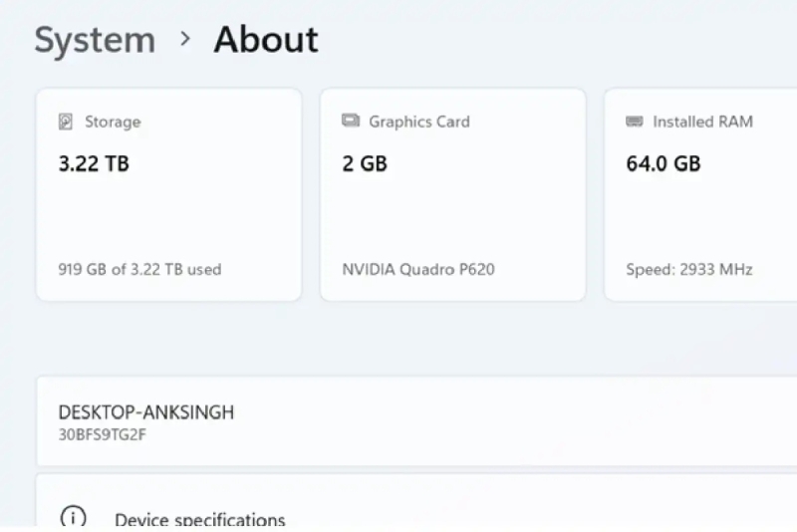Click the 919 GB of 3.22 TB used text

(139, 269)
